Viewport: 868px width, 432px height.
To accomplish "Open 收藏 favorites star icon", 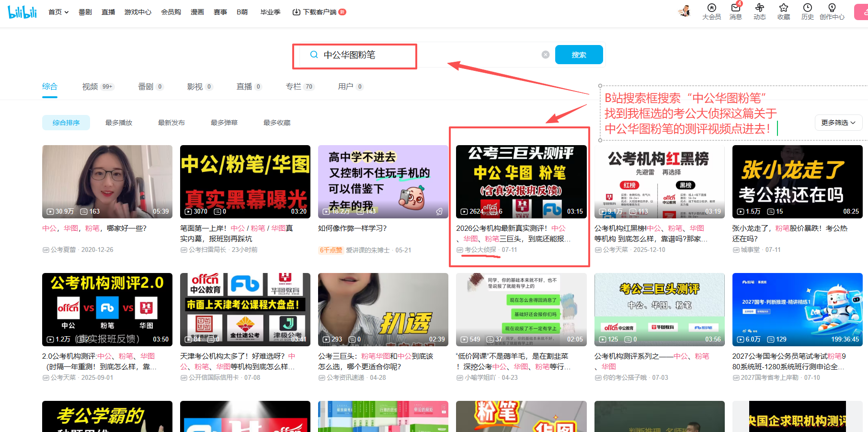I will coord(784,11).
